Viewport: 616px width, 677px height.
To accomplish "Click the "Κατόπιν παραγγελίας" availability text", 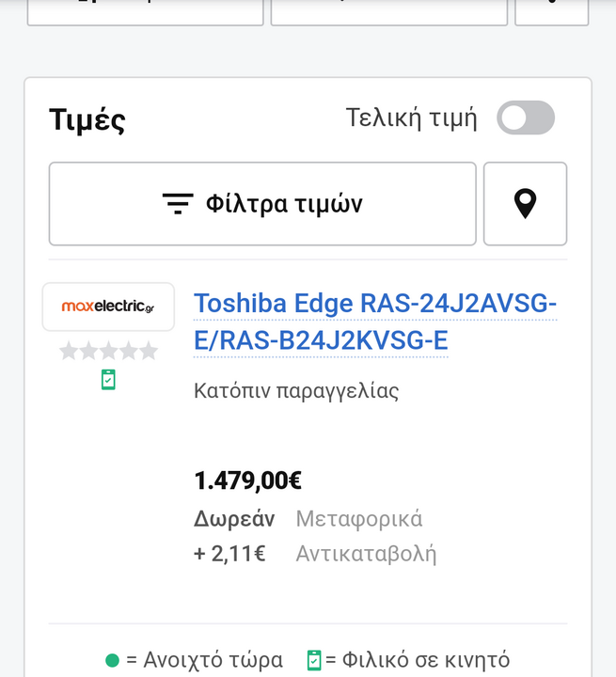I will [x=296, y=390].
